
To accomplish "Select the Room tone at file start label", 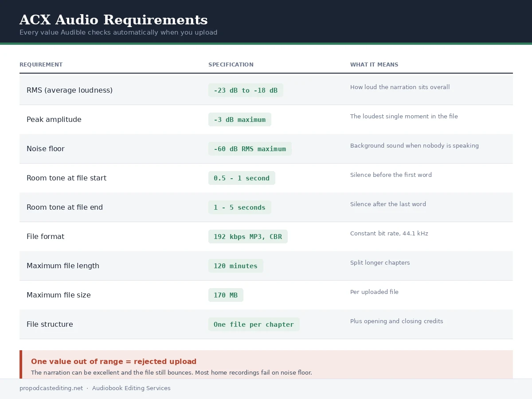I will pyautogui.click(x=66, y=178).
